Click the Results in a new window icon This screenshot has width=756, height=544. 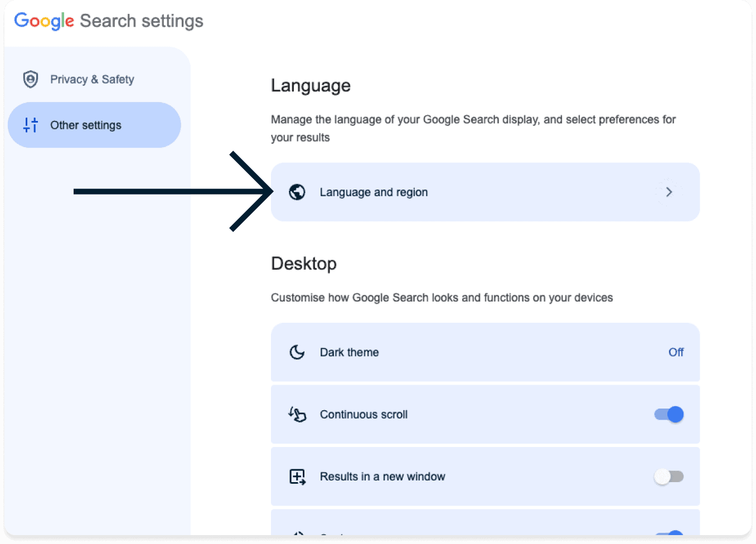pyautogui.click(x=297, y=477)
